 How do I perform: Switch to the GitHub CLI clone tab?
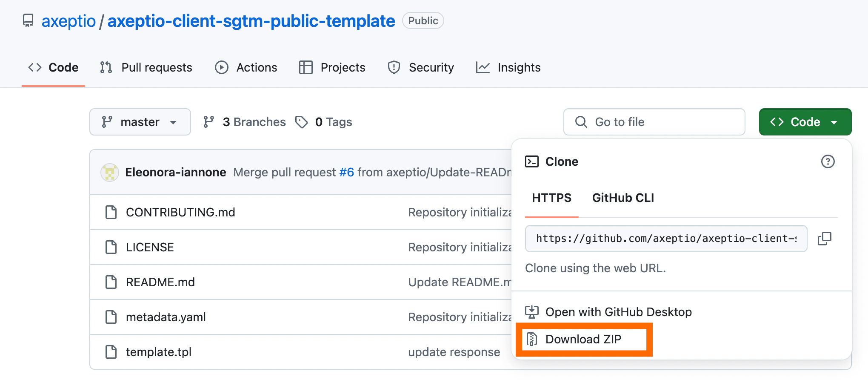pyautogui.click(x=623, y=198)
